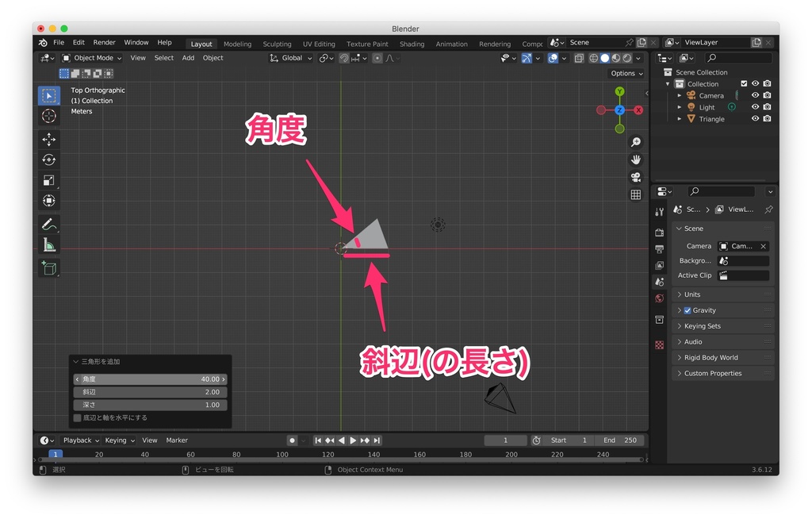Open the Options popover in the viewport header
812x519 pixels.
[x=626, y=72]
